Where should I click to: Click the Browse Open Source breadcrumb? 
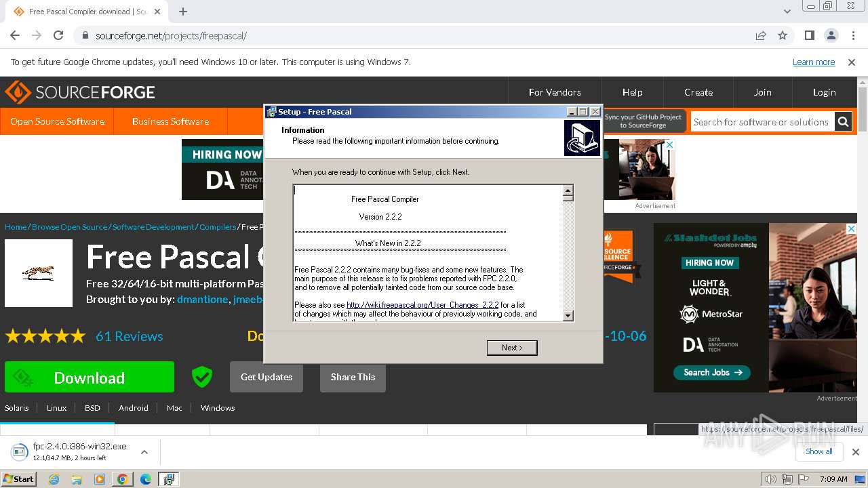click(69, 227)
